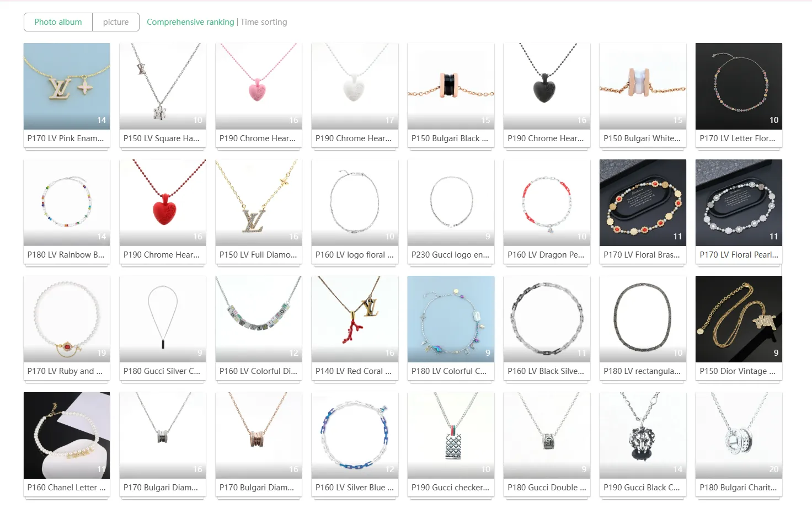The width and height of the screenshot is (812, 508).
Task: Open the P190 Gucci checkered pendant album
Action: [x=451, y=436]
